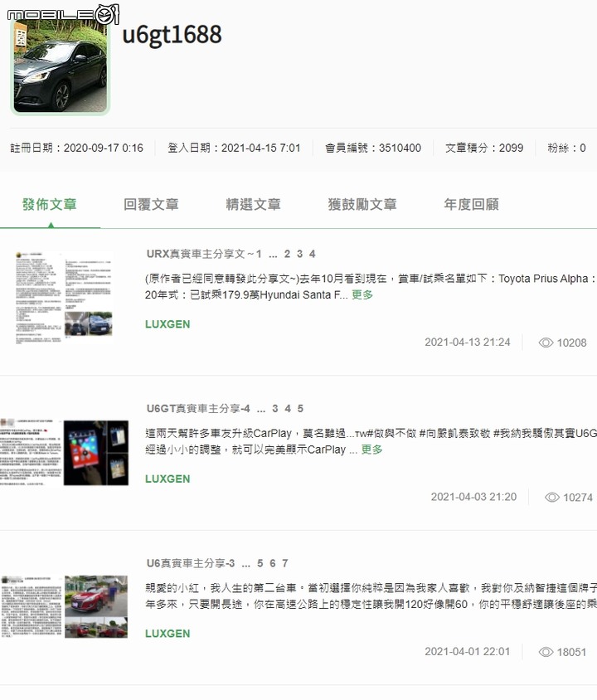Open the red car thumbnail image
597x700 pixels.
(64, 607)
